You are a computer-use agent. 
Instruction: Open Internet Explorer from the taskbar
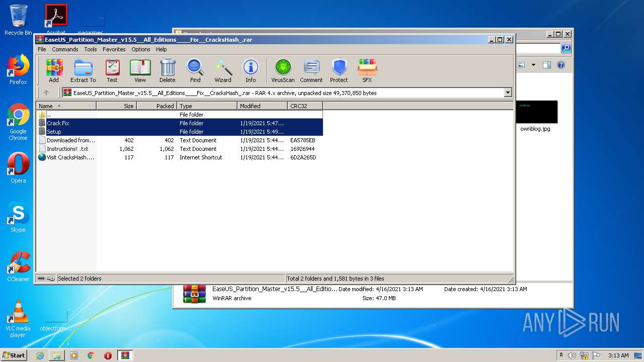pos(40,355)
